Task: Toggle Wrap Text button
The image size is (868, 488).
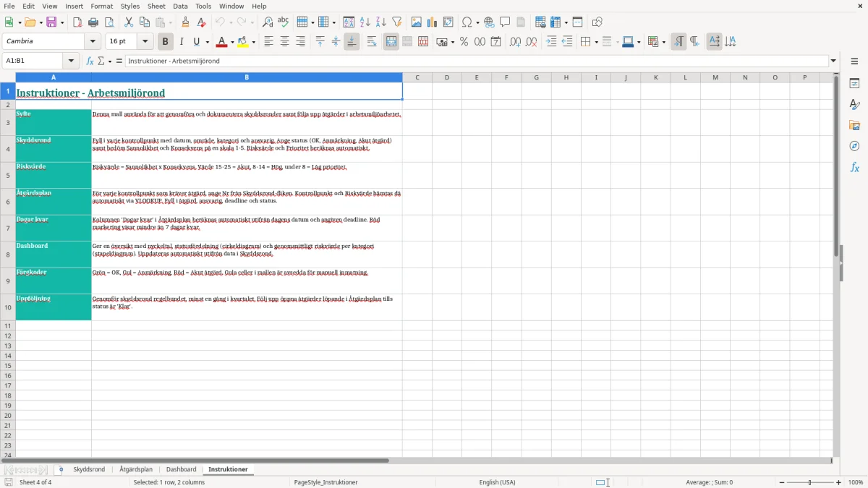Action: click(x=372, y=42)
